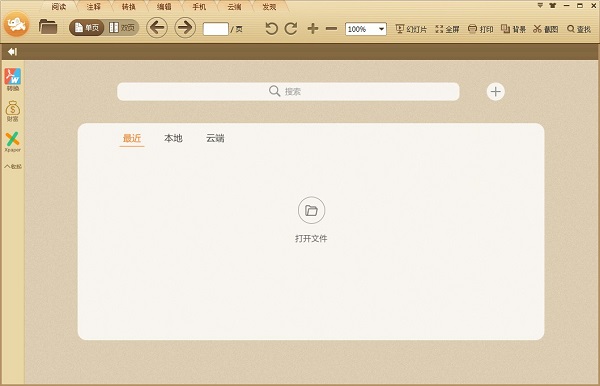Open the 100% zoom dropdown
This screenshot has width=600, height=386.
[366, 29]
